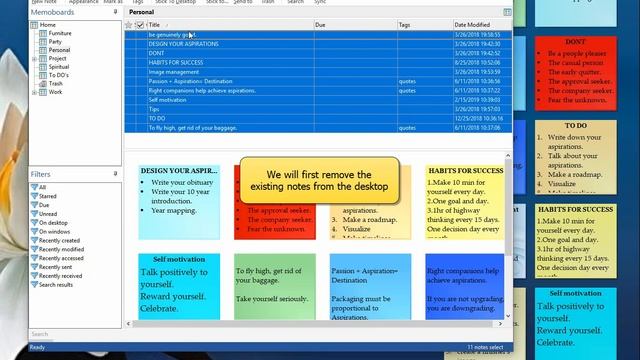Select the Party memoboard icon
This screenshot has height=360, width=640.
tap(43, 42)
